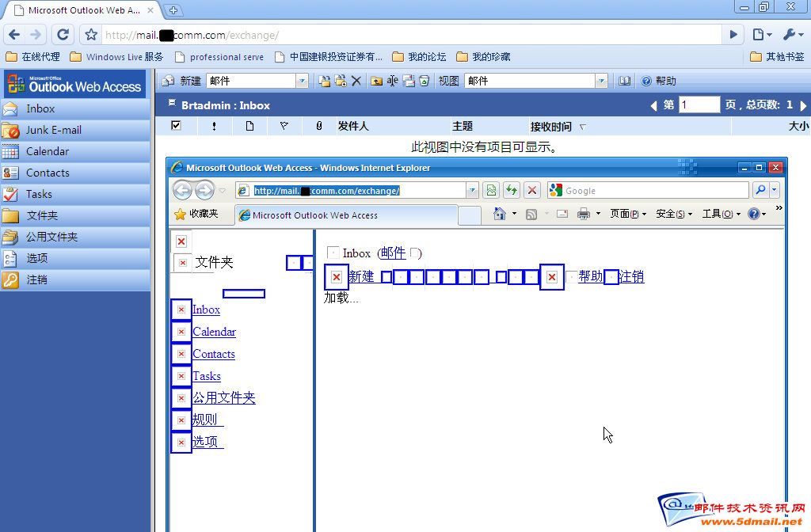Open Tasks in the OWA sidebar

point(75,195)
